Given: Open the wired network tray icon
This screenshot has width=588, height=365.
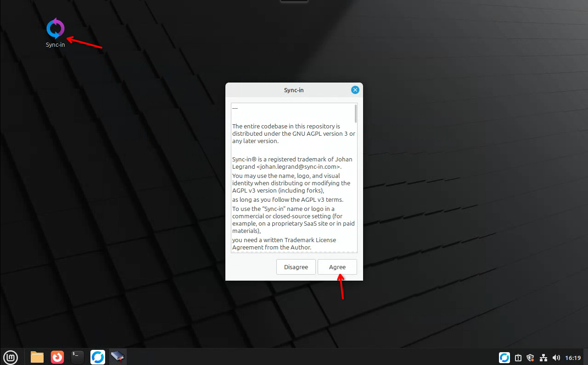Looking at the screenshot, I should [543, 357].
